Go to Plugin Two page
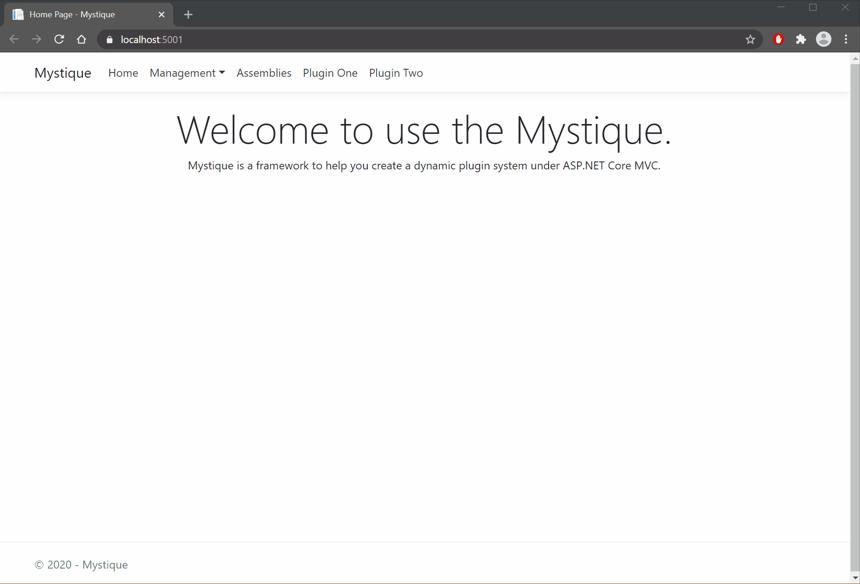This screenshot has height=584, width=860. pyautogui.click(x=396, y=73)
